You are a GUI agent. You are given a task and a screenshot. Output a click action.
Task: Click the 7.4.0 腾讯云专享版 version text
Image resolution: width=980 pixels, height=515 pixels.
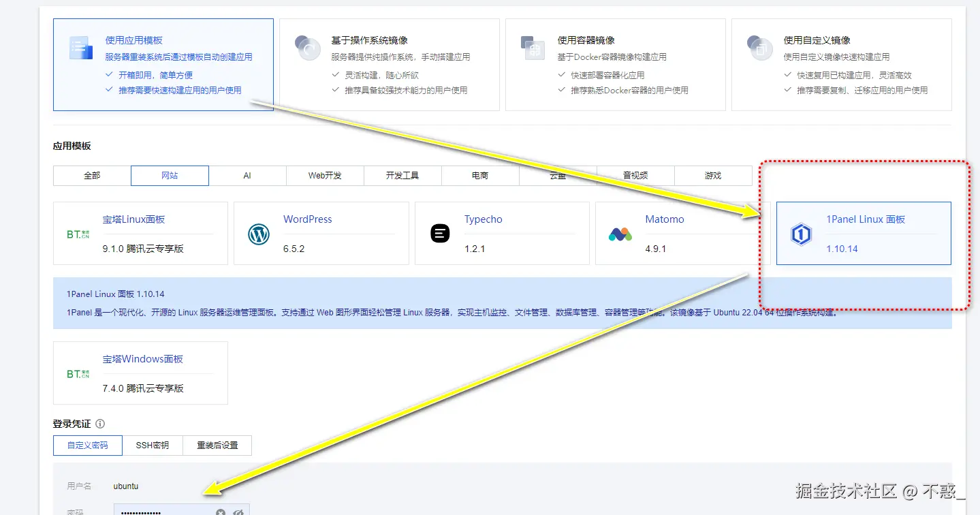143,388
